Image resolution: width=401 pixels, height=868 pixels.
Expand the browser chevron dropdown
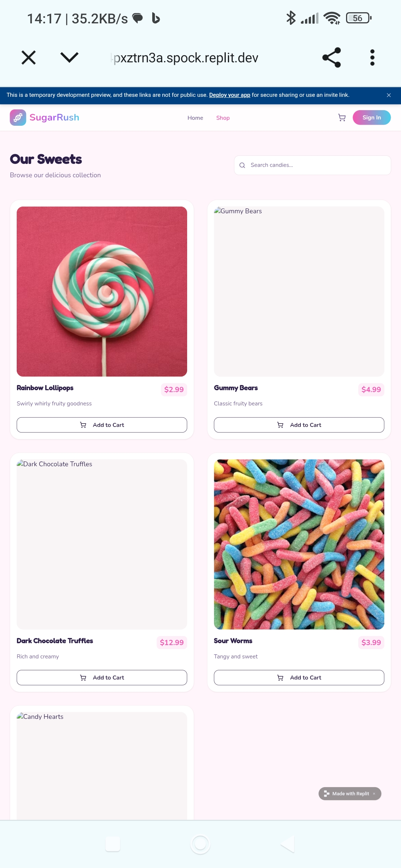pos(69,57)
